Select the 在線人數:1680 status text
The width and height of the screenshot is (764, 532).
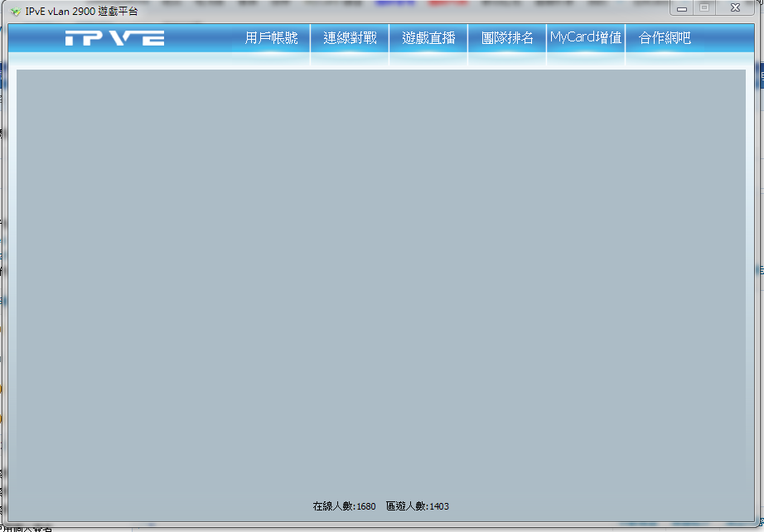pyautogui.click(x=344, y=506)
